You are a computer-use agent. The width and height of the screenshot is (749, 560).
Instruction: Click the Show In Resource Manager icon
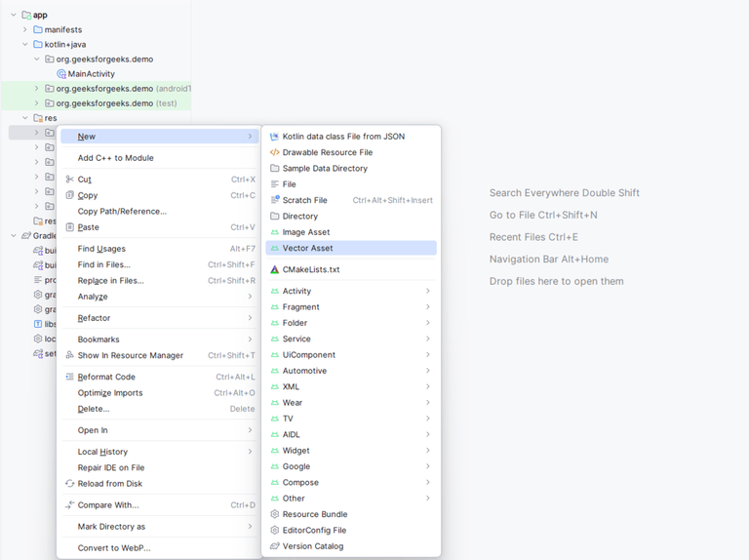coord(70,355)
